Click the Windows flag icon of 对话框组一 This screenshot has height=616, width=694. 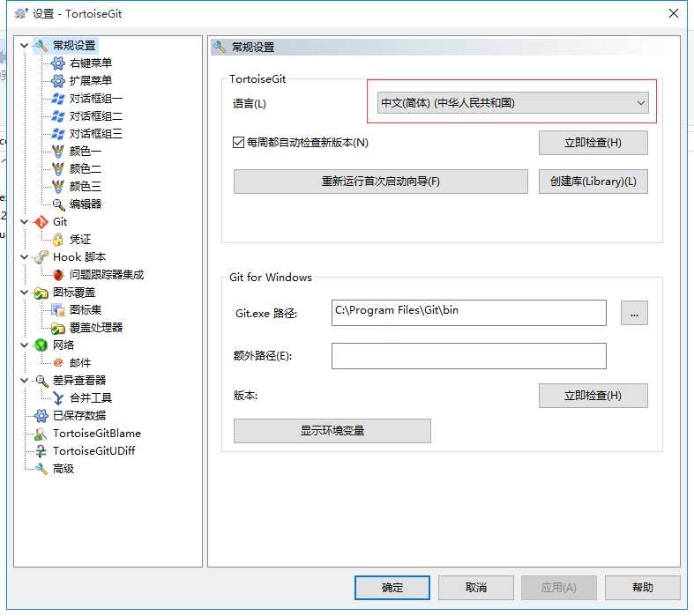pyautogui.click(x=58, y=98)
